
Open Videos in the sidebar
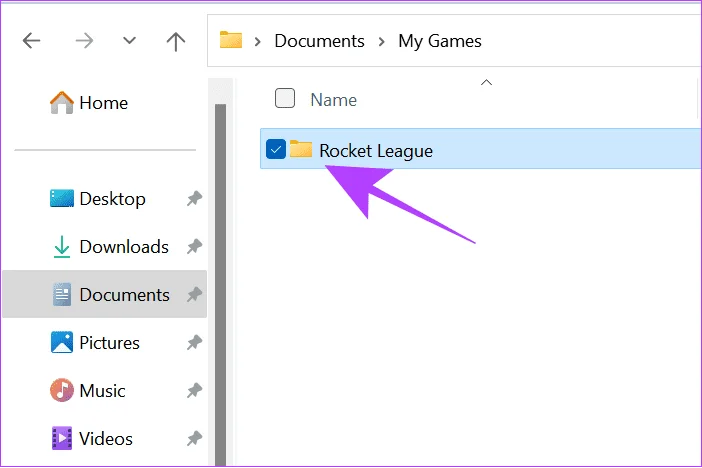click(106, 439)
